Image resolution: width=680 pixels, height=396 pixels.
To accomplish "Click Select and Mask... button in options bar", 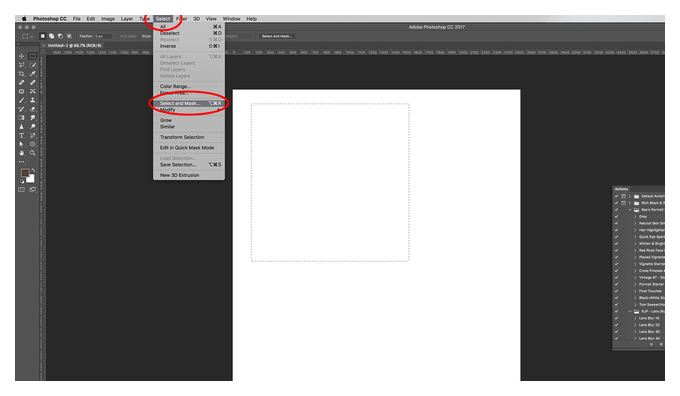I will (277, 36).
